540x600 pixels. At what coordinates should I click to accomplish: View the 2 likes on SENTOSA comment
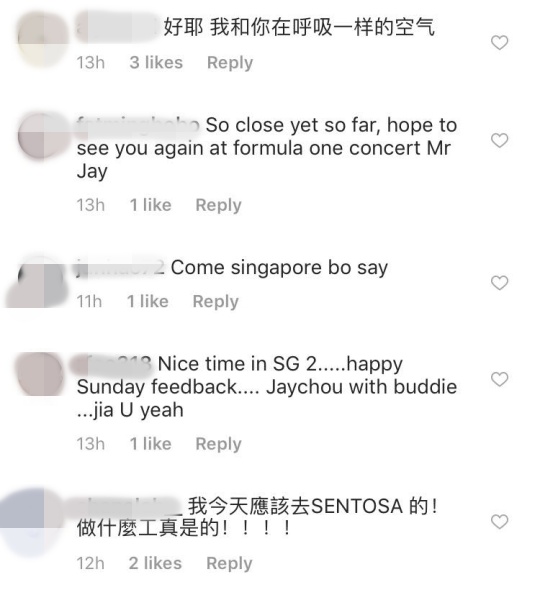pos(155,563)
